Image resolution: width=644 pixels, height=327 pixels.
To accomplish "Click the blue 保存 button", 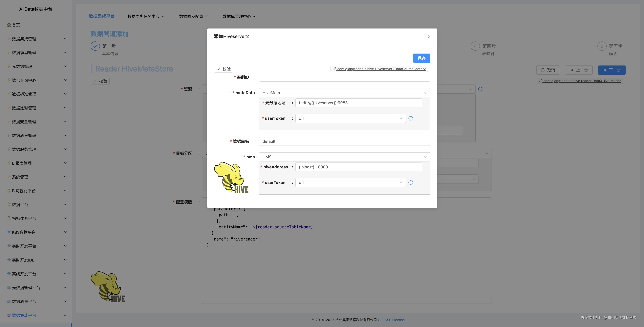I will (421, 58).
